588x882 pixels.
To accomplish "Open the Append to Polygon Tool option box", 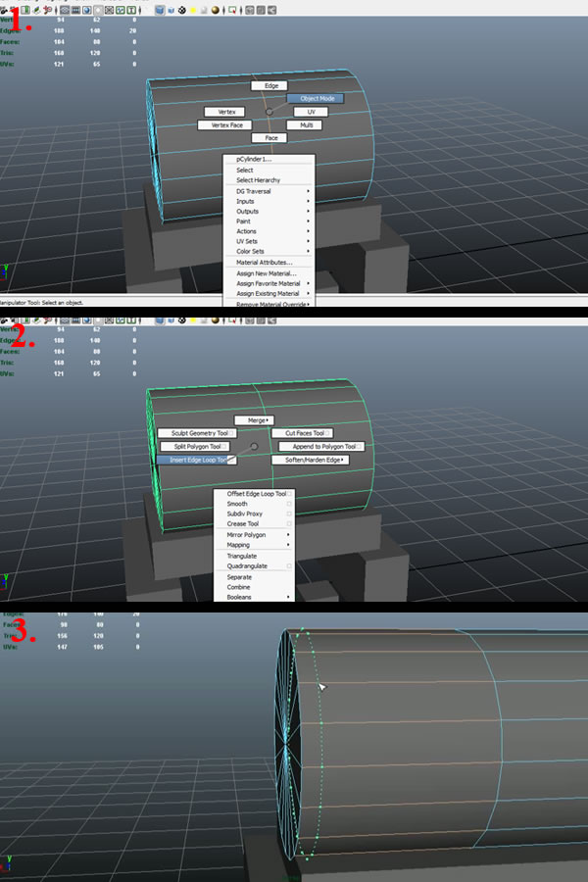I will [x=360, y=447].
